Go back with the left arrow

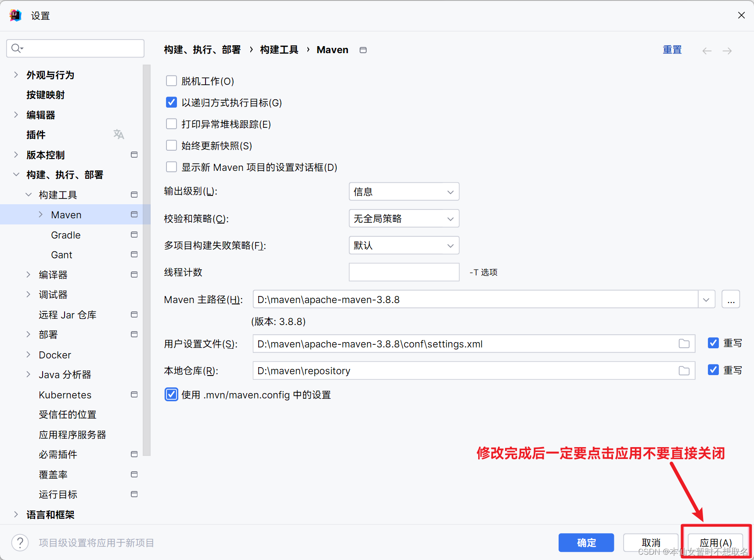(707, 51)
